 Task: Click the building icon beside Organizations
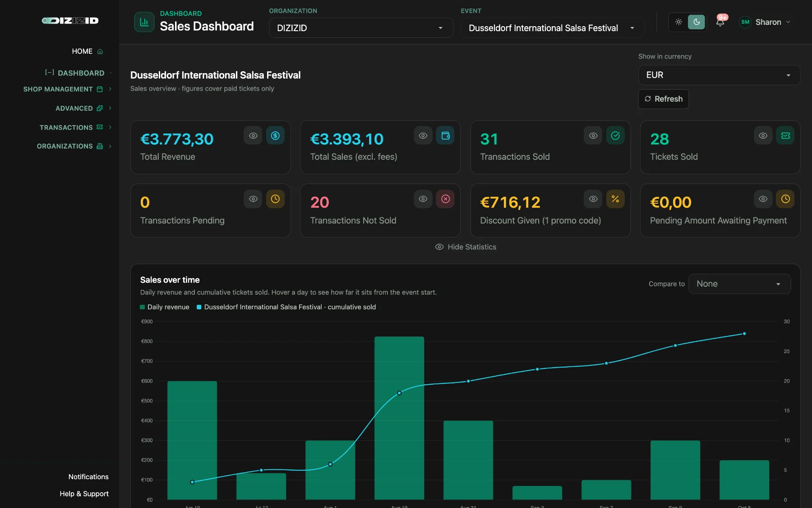point(100,146)
